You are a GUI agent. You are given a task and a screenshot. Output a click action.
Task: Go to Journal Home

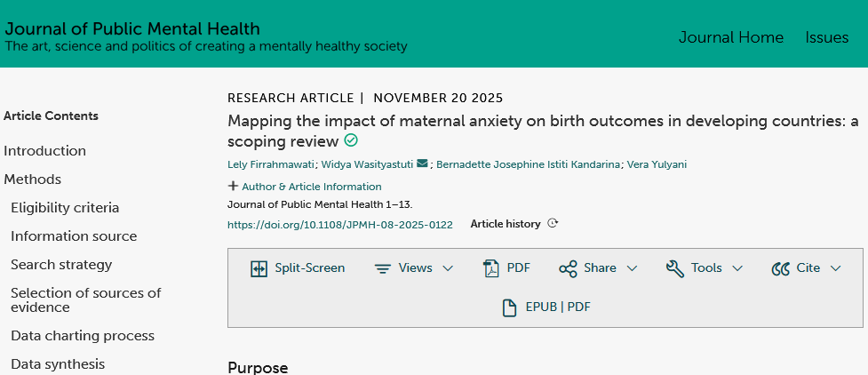coord(731,37)
